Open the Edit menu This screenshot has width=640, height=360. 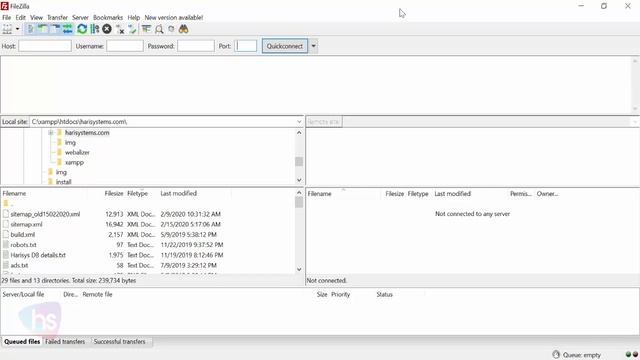(20, 18)
